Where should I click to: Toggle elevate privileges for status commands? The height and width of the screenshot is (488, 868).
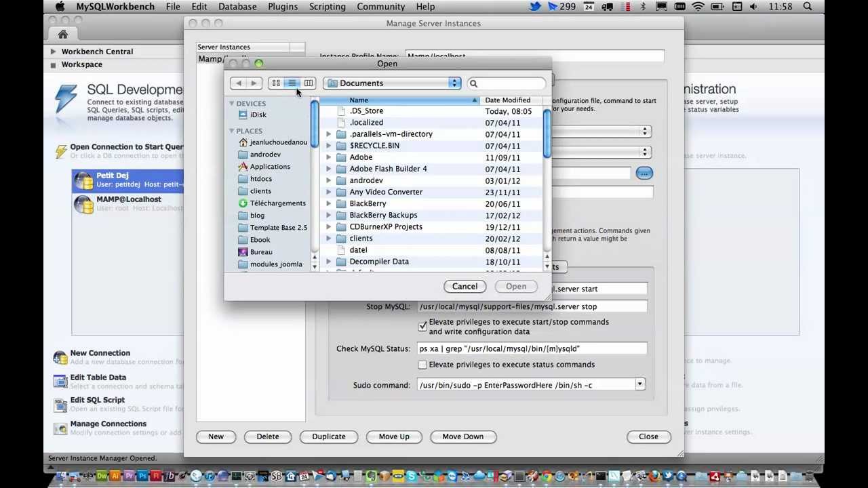[x=422, y=365]
